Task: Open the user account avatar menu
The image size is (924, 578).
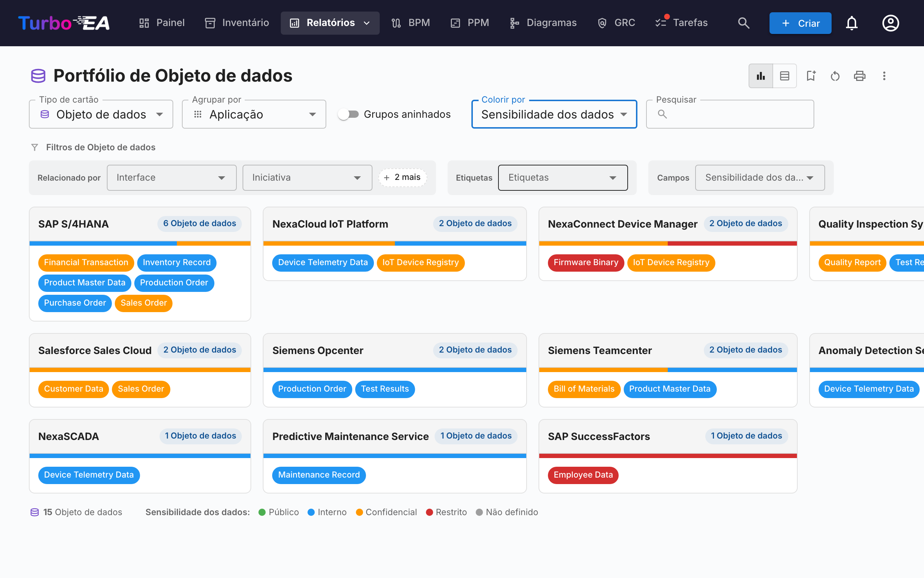Action: (890, 23)
